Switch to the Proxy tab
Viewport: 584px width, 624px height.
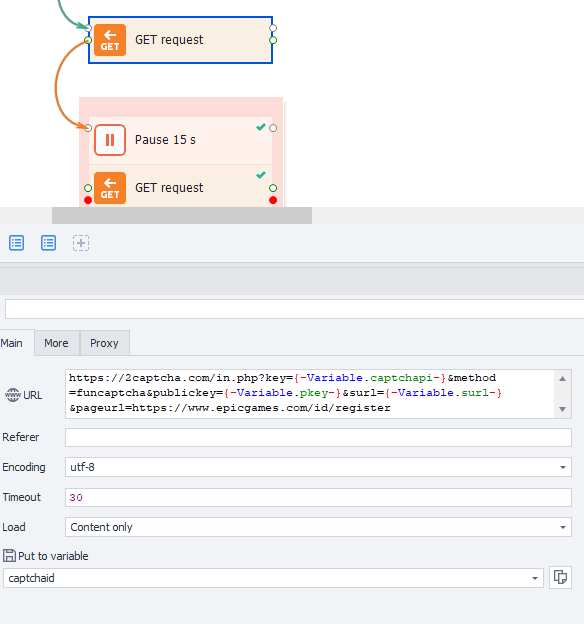[104, 343]
